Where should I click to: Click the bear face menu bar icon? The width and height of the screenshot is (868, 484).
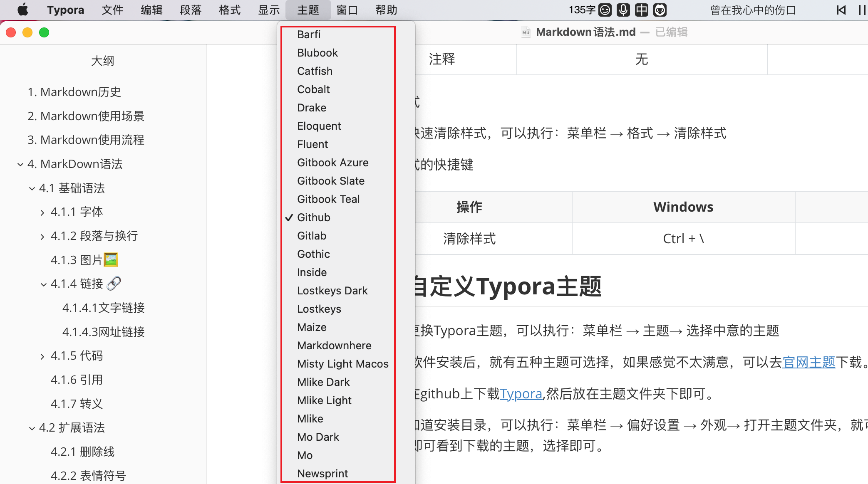click(660, 10)
